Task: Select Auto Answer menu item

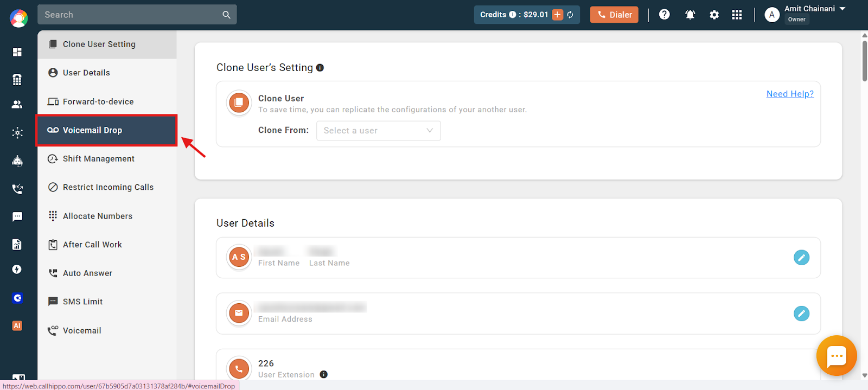Action: pyautogui.click(x=107, y=273)
